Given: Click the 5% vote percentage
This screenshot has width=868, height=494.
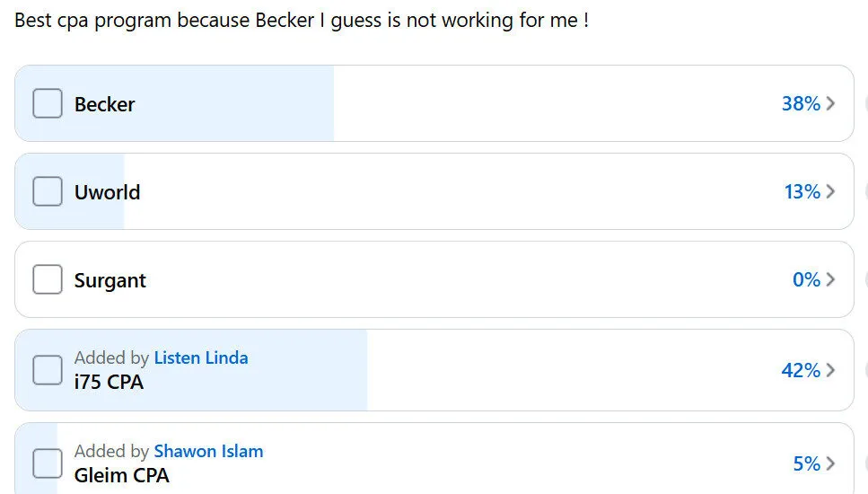Looking at the screenshot, I should [806, 463].
